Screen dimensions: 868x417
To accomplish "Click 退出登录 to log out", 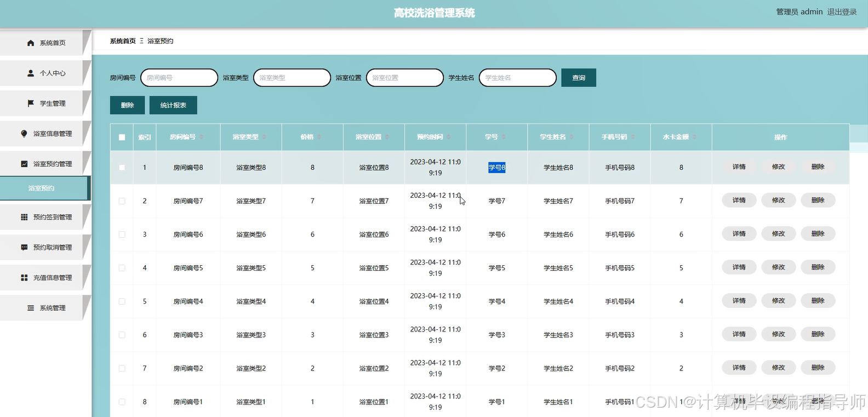I will [842, 12].
